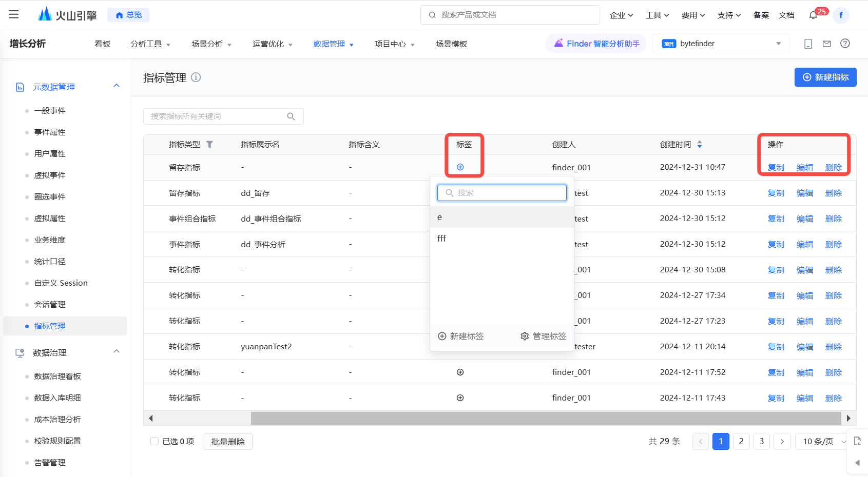Click scroll-right arrow of horizontal scrollbar
Image resolution: width=868 pixels, height=477 pixels.
tap(848, 418)
